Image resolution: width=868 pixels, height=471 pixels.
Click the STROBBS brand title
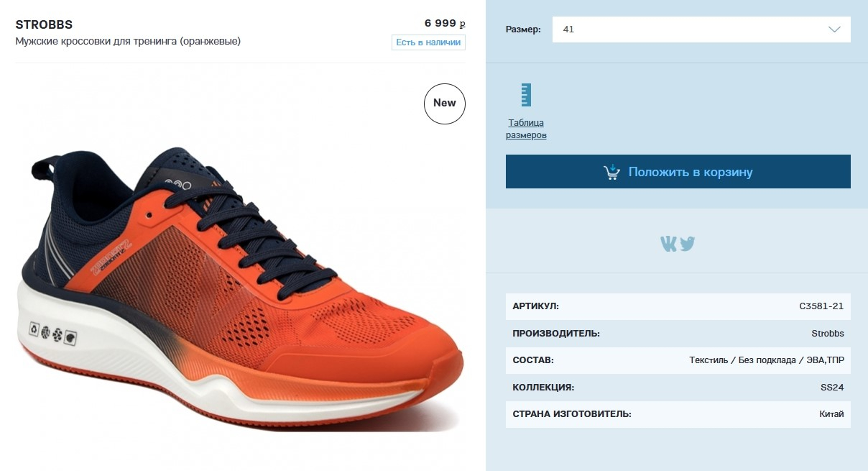click(x=44, y=24)
